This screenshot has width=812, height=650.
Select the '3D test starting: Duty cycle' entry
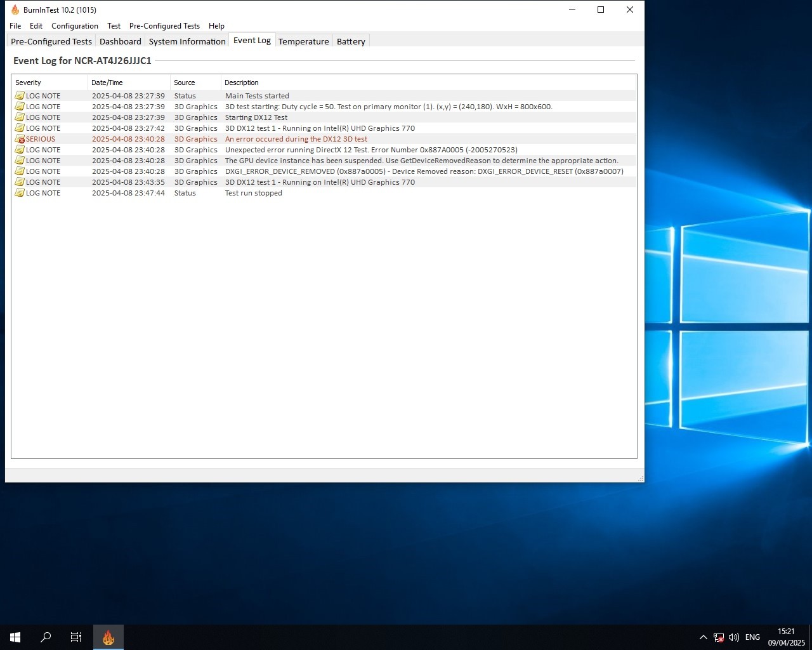point(389,107)
